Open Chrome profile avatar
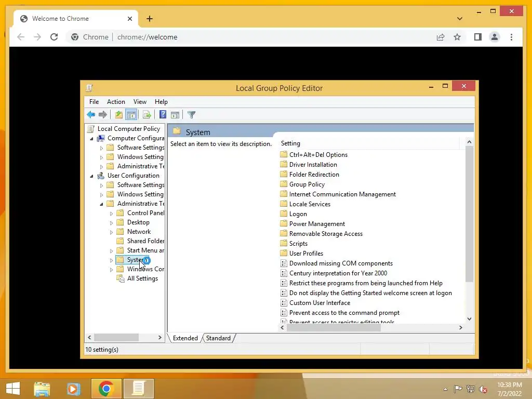The height and width of the screenshot is (399, 532). [495, 37]
